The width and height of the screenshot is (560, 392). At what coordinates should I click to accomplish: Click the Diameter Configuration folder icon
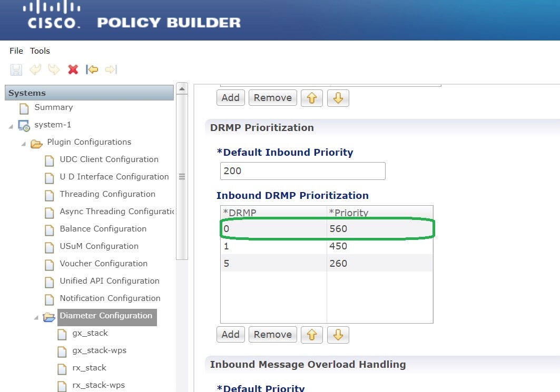click(x=49, y=317)
